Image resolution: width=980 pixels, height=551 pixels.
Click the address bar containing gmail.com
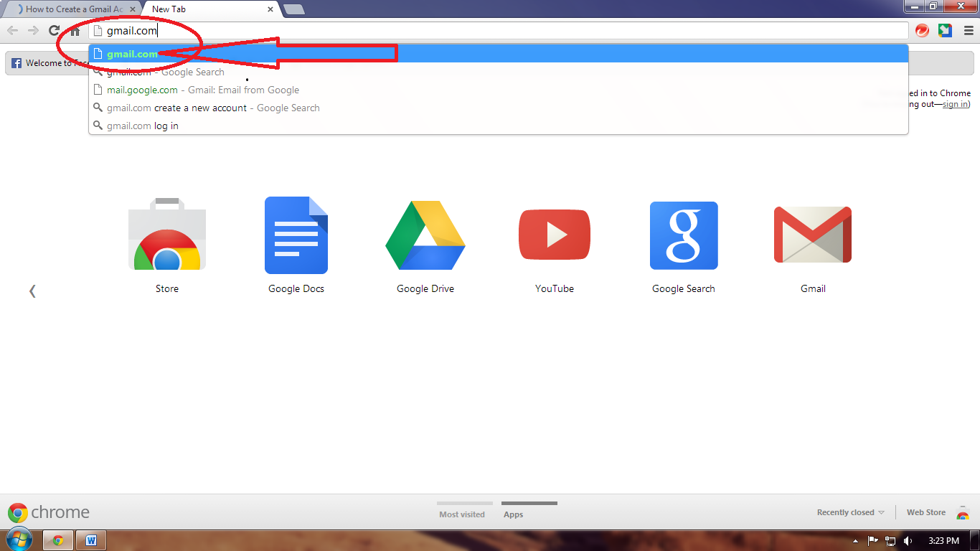click(499, 31)
